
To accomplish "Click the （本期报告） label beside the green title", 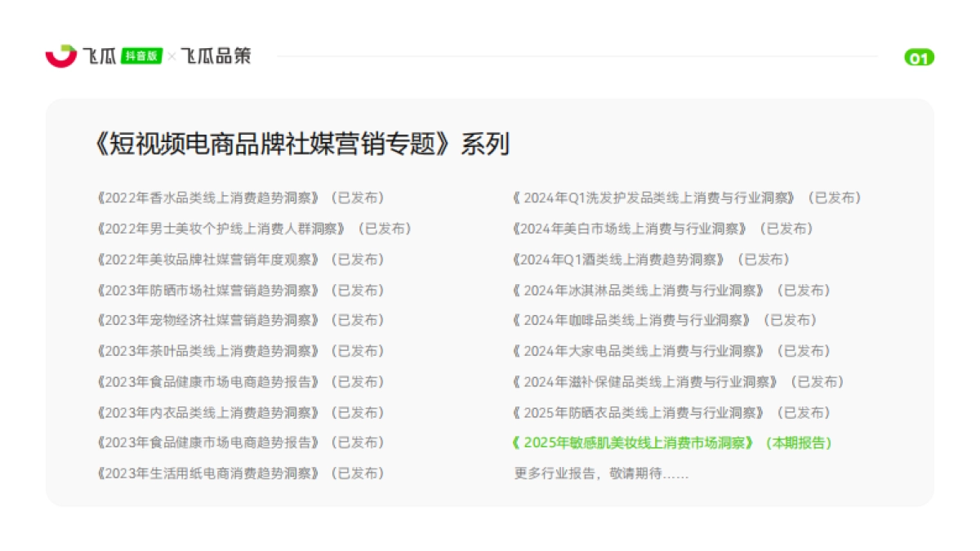I will [x=797, y=443].
